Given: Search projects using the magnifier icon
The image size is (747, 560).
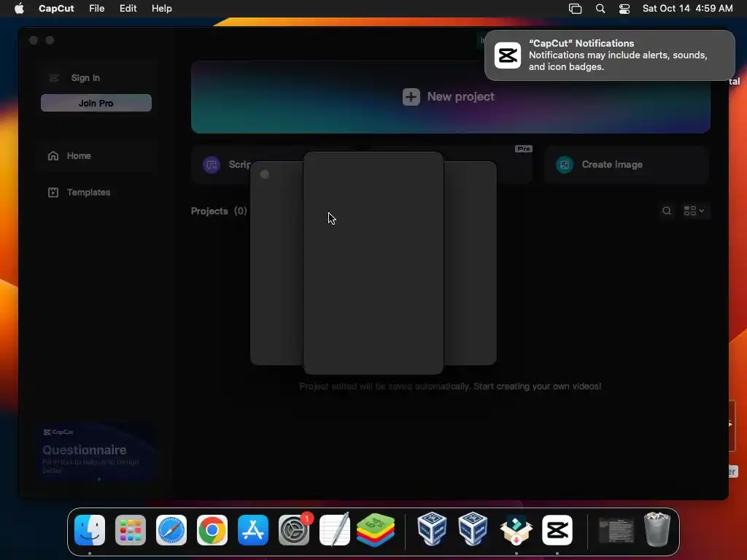Looking at the screenshot, I should pyautogui.click(x=667, y=211).
